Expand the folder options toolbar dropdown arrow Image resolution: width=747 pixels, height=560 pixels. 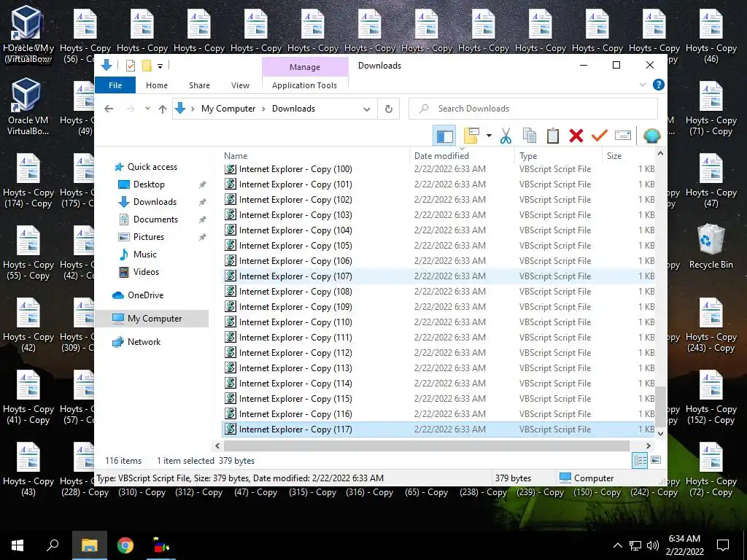489,136
